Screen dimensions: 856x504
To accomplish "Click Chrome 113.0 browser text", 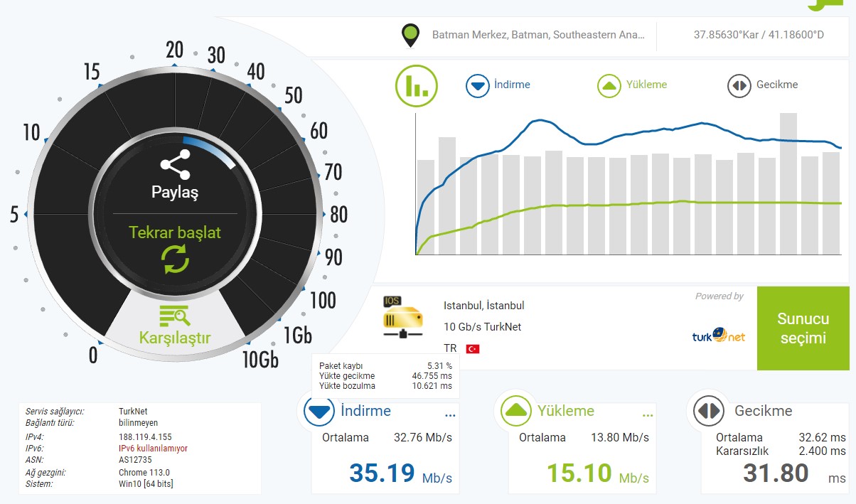I will click(x=144, y=472).
